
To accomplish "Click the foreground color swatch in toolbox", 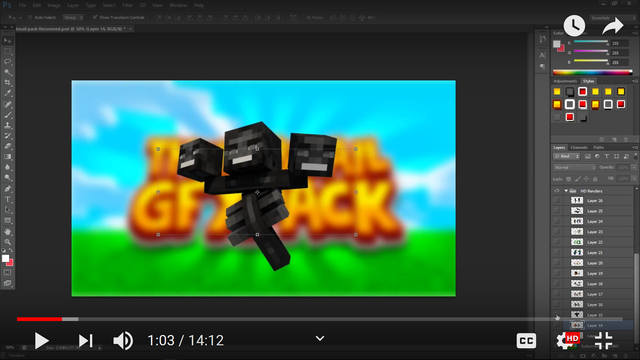I will click(5, 258).
